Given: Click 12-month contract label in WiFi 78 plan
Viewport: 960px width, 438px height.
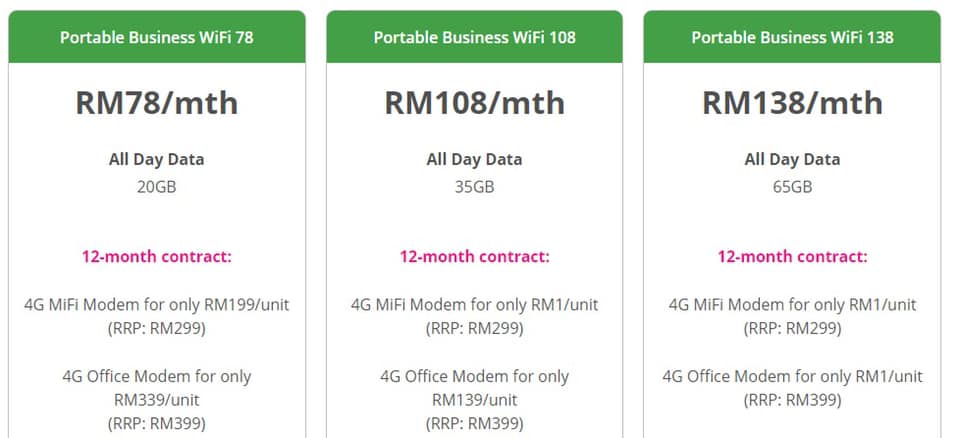Looking at the screenshot, I should coord(157,256).
